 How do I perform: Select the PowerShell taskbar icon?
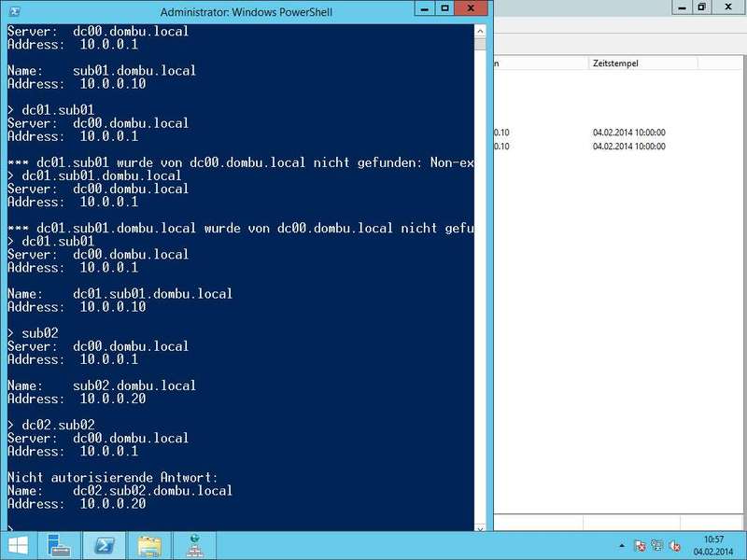coord(105,546)
